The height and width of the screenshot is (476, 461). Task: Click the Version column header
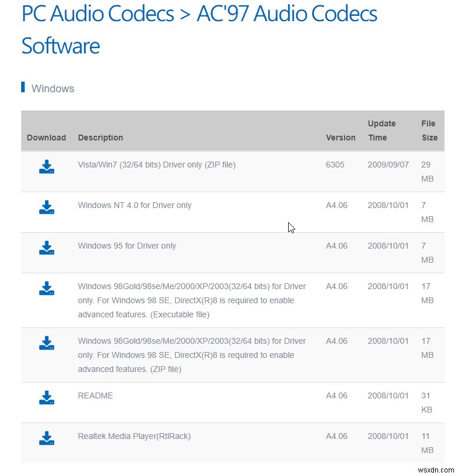[340, 138]
